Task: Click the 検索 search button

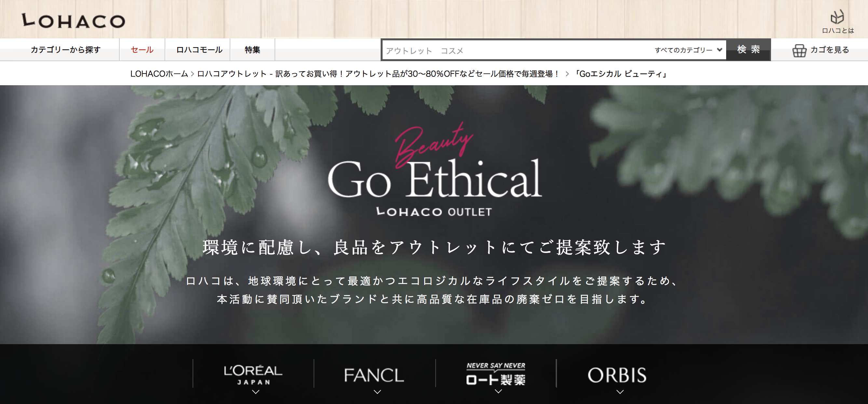Action: 748,49
